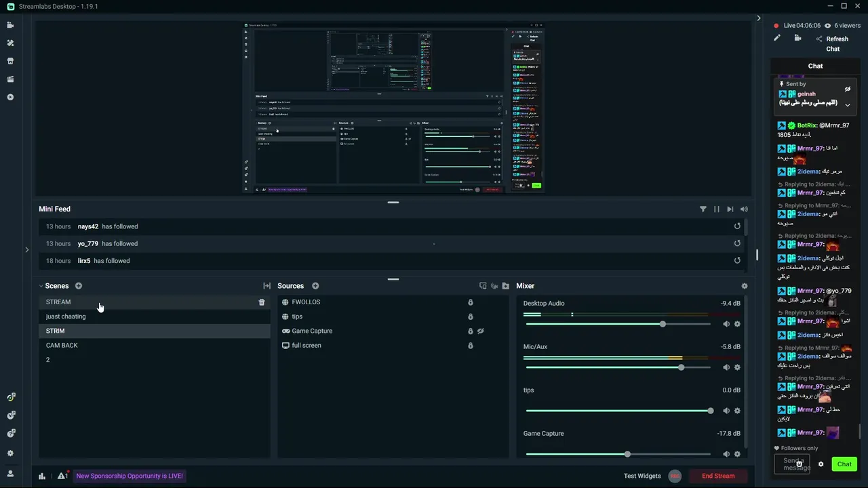This screenshot has height=488, width=868.
Task: Open the emoji picker in message box
Action: click(800, 464)
